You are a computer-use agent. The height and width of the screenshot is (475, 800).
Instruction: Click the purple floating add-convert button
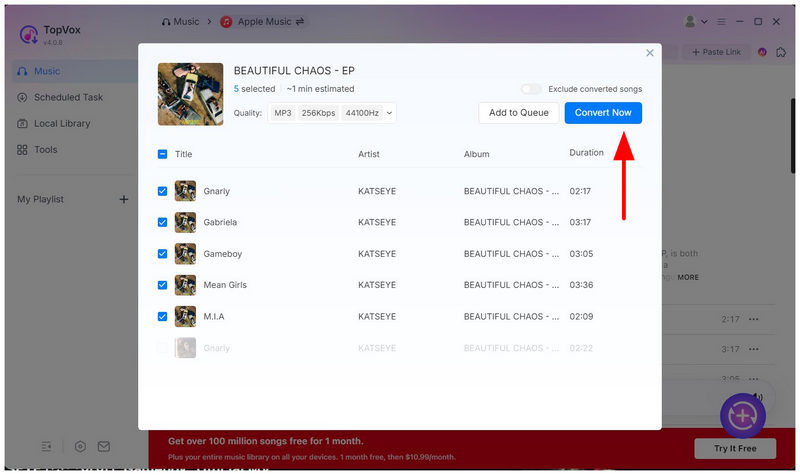(x=742, y=416)
